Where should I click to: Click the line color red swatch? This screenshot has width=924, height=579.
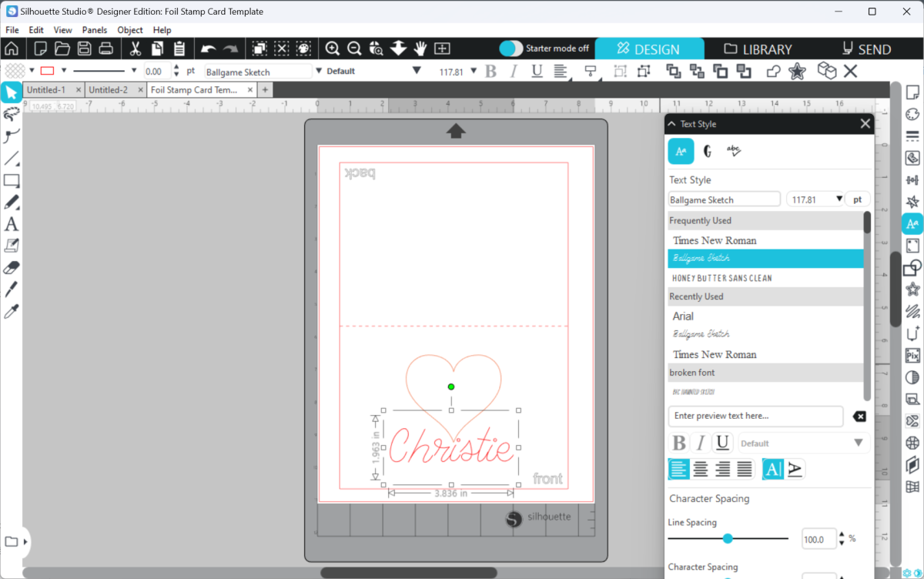(x=47, y=71)
